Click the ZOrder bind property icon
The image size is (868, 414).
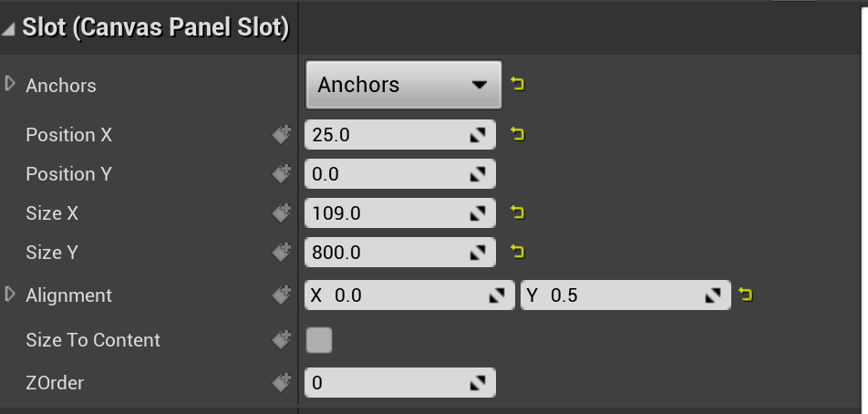coord(281,383)
